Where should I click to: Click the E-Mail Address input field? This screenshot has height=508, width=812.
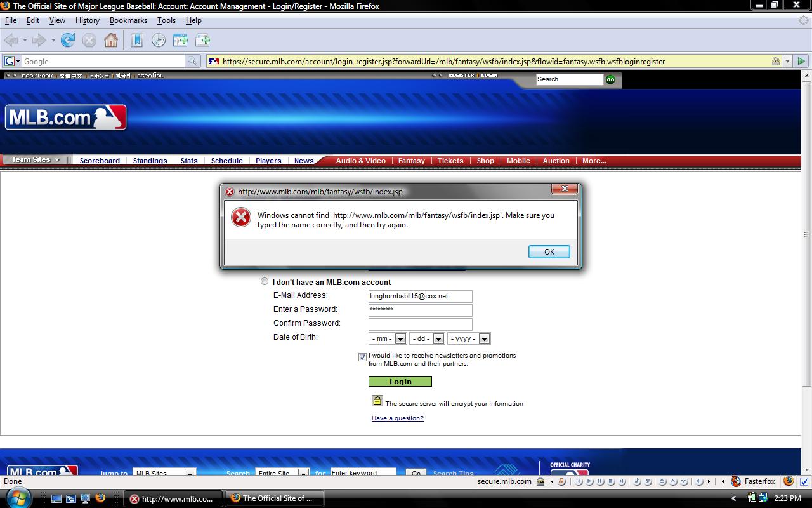coord(421,297)
